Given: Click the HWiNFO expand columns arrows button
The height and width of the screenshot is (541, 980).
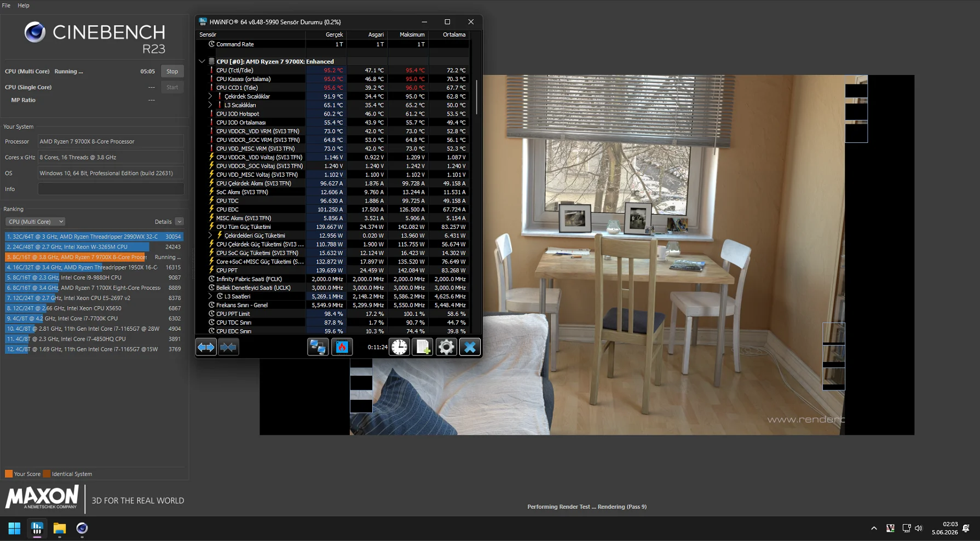Looking at the screenshot, I should pos(206,347).
